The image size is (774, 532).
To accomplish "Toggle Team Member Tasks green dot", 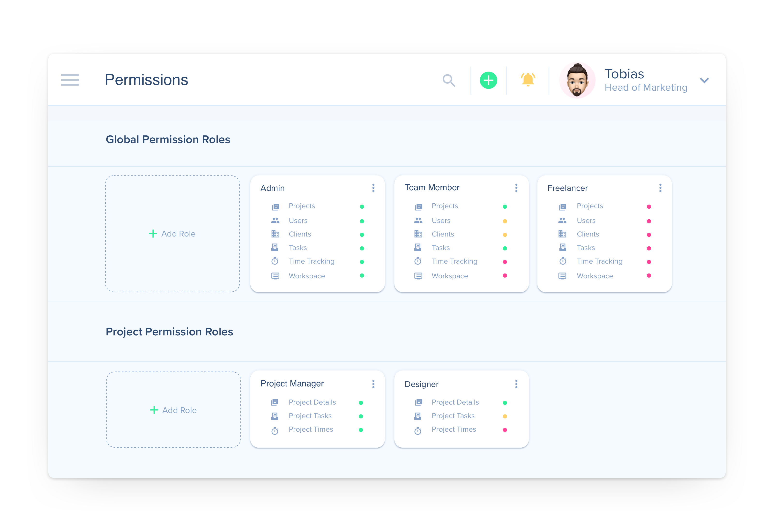I will (505, 248).
